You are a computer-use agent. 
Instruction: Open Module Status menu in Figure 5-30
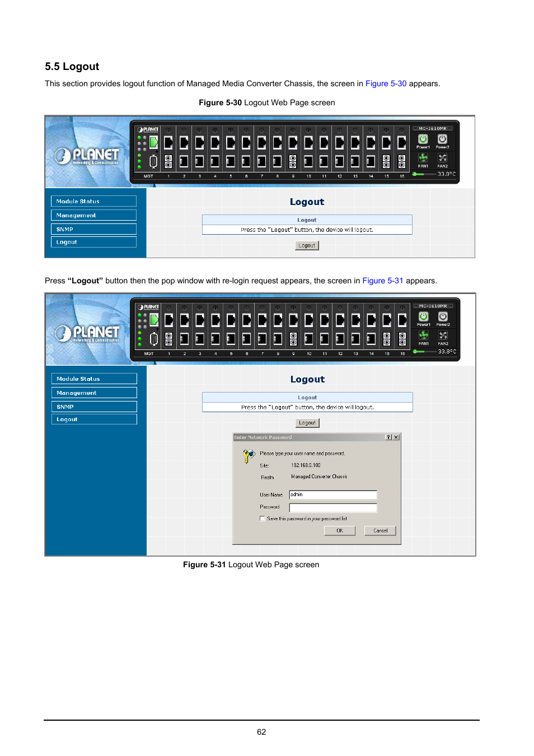[x=93, y=201]
